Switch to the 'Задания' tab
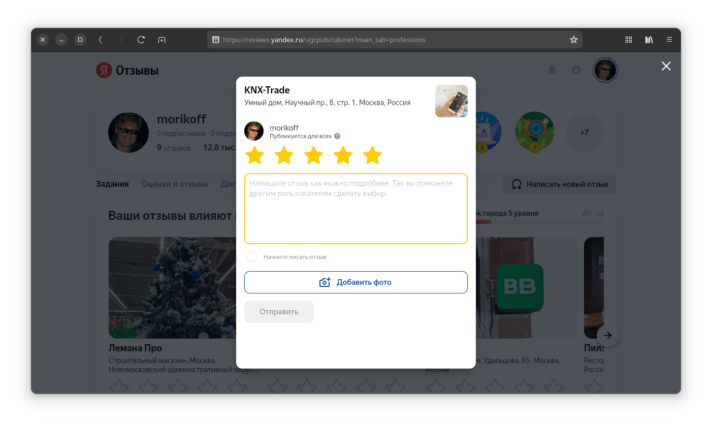This screenshot has width=712, height=428. (x=112, y=184)
